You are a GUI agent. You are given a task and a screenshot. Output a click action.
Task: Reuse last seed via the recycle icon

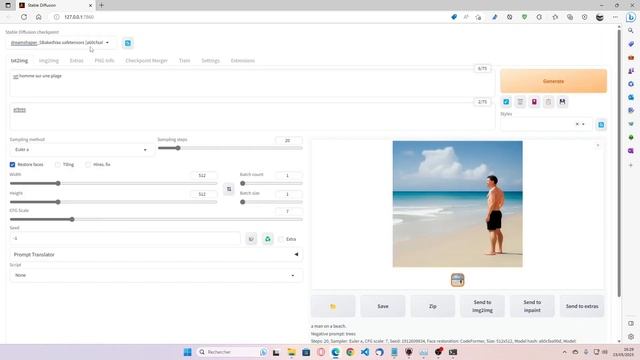pos(268,239)
